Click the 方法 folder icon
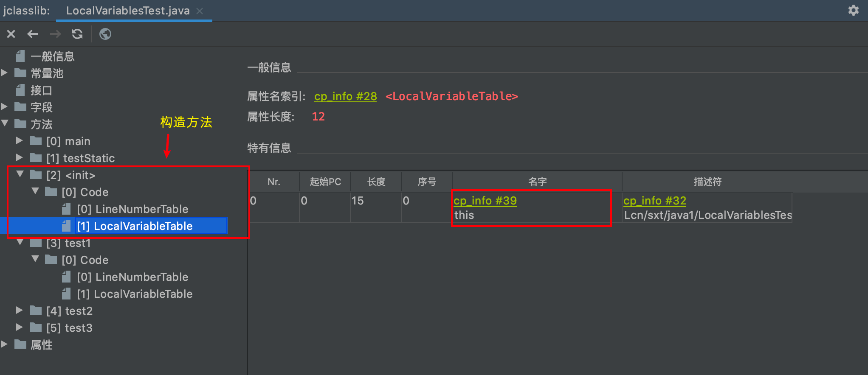Image resolution: width=868 pixels, height=375 pixels. click(x=20, y=123)
